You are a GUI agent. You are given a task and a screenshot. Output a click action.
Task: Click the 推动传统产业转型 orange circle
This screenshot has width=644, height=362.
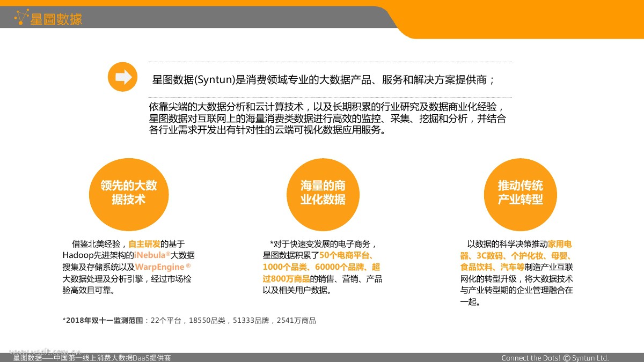(x=520, y=195)
